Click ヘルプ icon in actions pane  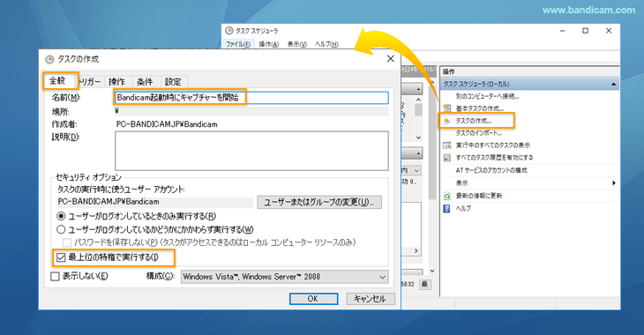coord(447,209)
